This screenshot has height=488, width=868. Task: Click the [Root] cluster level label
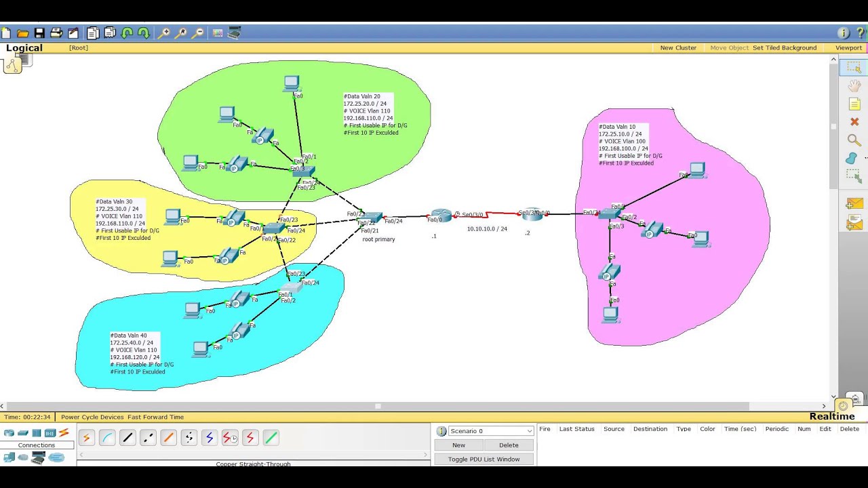[x=79, y=48]
